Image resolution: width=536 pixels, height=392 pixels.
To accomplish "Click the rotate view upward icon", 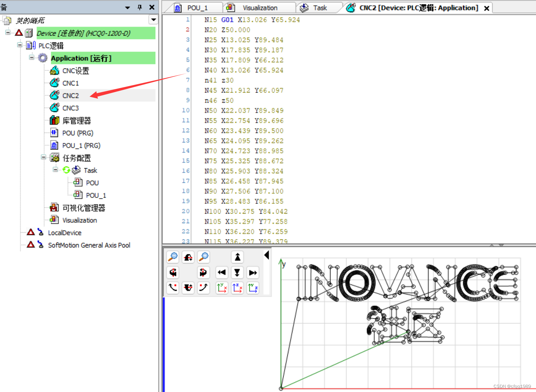I will click(x=188, y=288).
